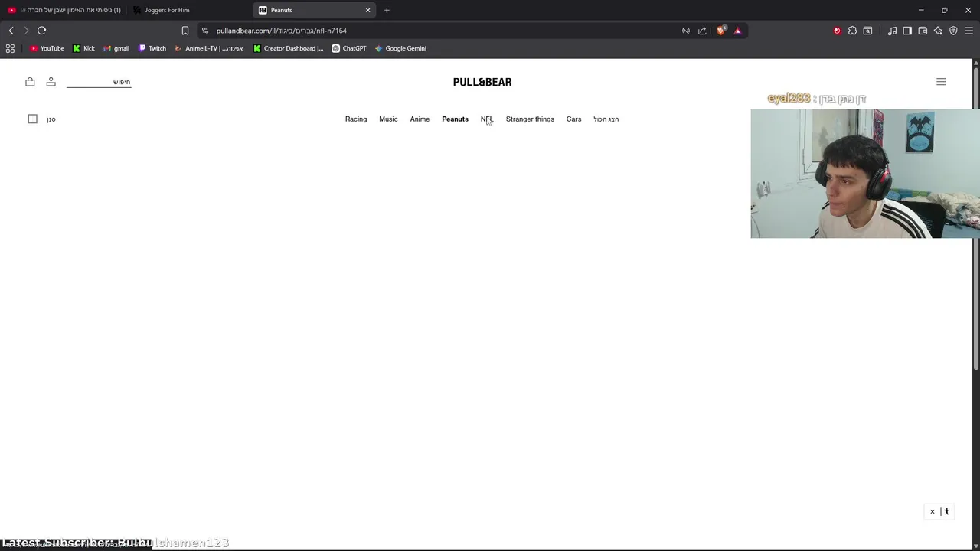Open the music note playlist icon
The image size is (980, 551).
tap(892, 31)
